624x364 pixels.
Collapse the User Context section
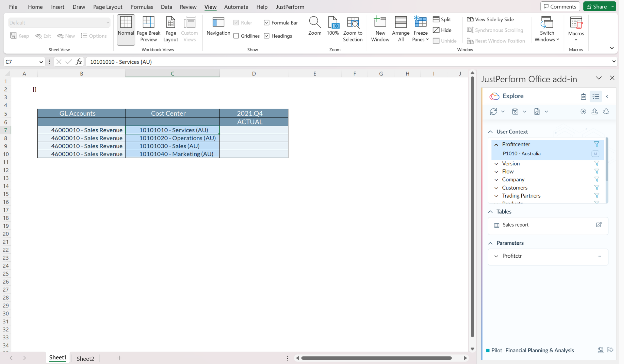pos(490,132)
